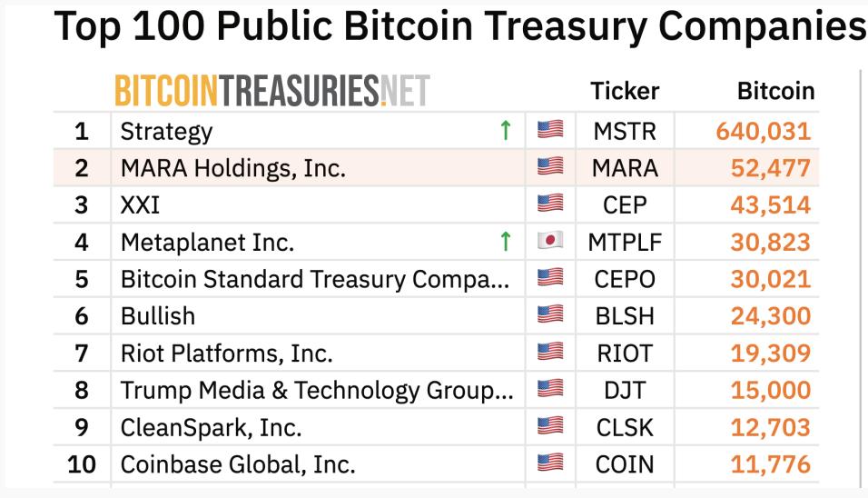
Task: Click the Japan flag icon for Metaplanet
Action: tap(550, 242)
